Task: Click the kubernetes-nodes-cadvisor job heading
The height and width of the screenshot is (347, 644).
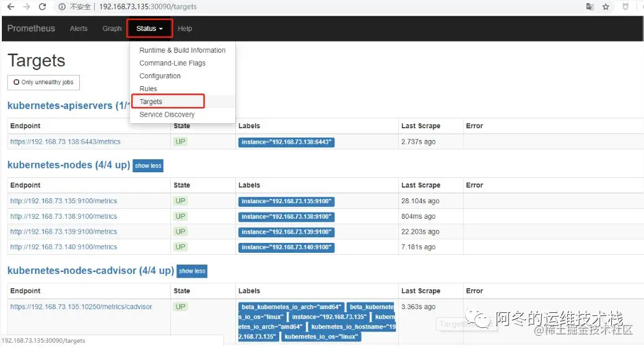Action: (x=91, y=271)
